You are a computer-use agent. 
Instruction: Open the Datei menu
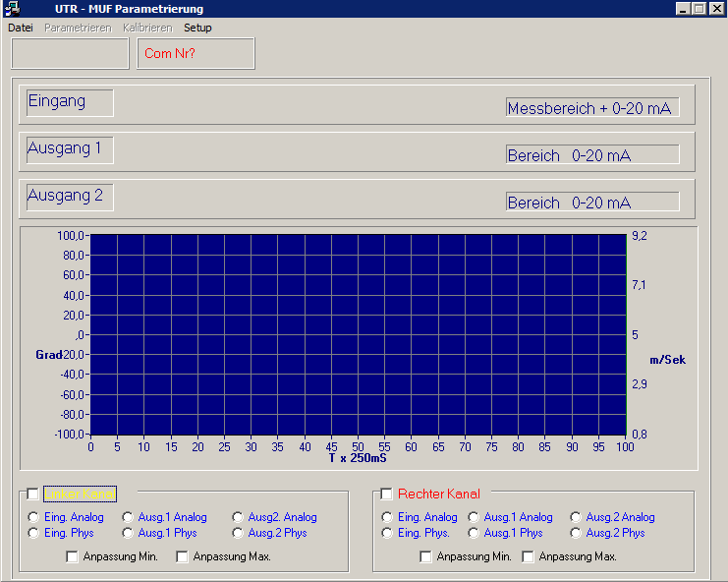[21, 28]
